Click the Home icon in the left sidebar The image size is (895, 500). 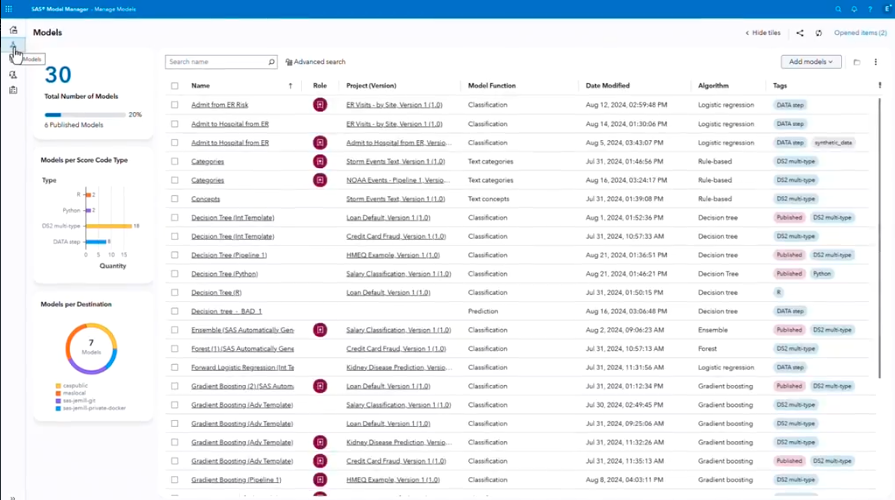(x=13, y=30)
